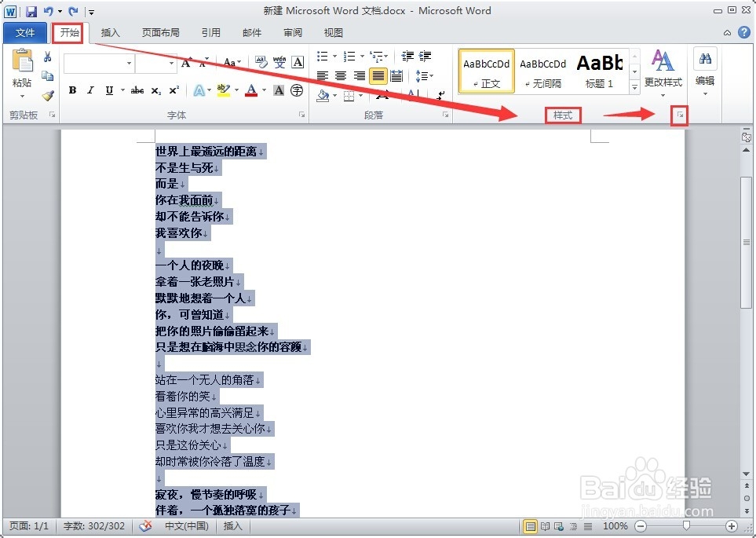Click the word count 字数 status bar area
Image resolution: width=756 pixels, height=538 pixels.
94,526
